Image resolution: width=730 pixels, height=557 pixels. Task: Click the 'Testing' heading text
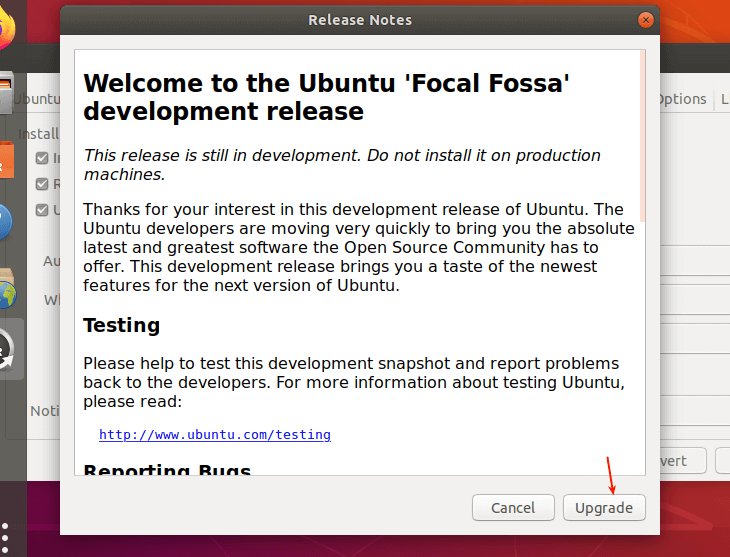point(122,325)
